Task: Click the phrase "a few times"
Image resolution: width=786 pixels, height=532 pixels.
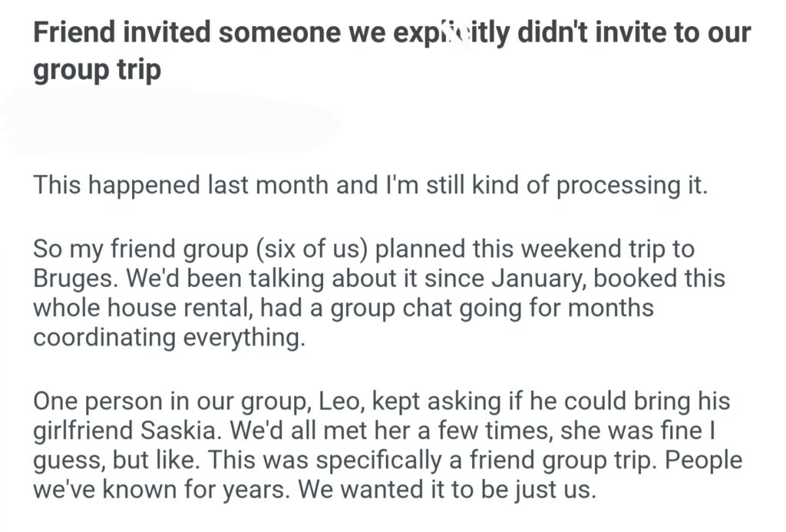Action: click(x=484, y=430)
